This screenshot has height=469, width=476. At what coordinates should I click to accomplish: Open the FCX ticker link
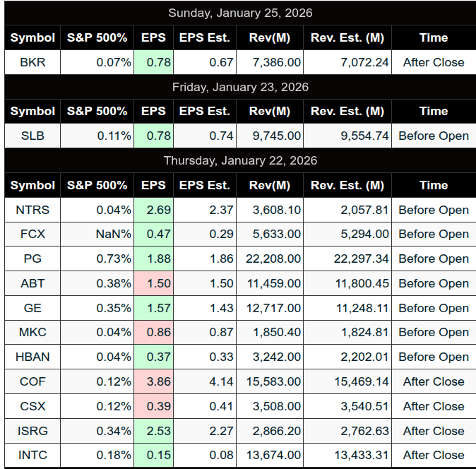[x=32, y=234]
